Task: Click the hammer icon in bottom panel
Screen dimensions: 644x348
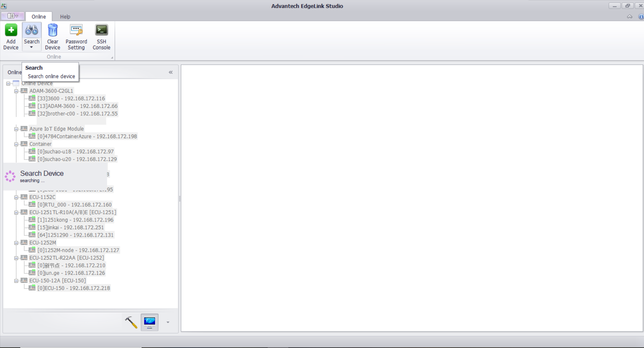Action: 131,322
